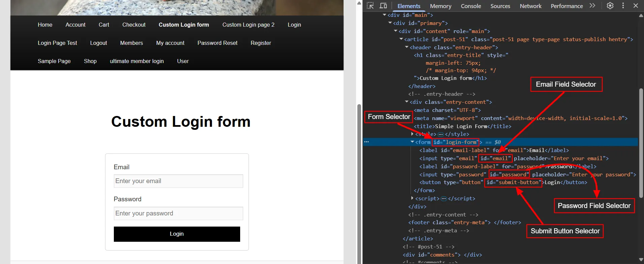Viewport: 644px width, 264px height.
Task: Click ellipsis beside the selected form node
Action: pos(366,142)
